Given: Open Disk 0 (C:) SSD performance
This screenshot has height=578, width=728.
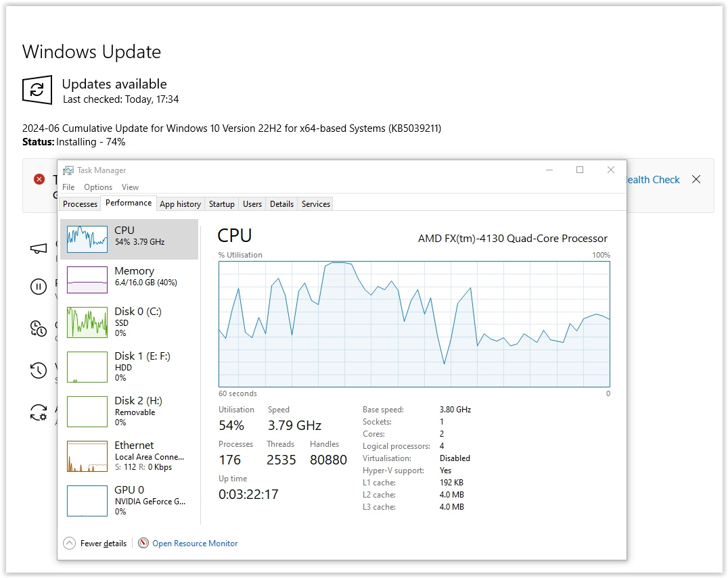Looking at the screenshot, I should [129, 322].
